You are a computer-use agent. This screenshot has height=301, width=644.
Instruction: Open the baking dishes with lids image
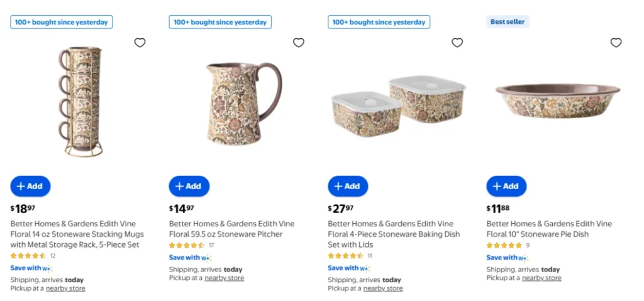pyautogui.click(x=398, y=106)
